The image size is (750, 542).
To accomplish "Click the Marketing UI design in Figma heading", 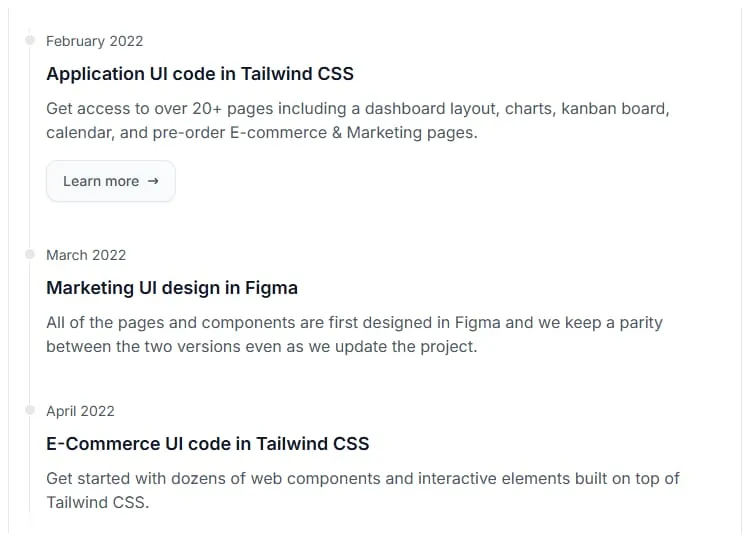I will click(x=172, y=288).
